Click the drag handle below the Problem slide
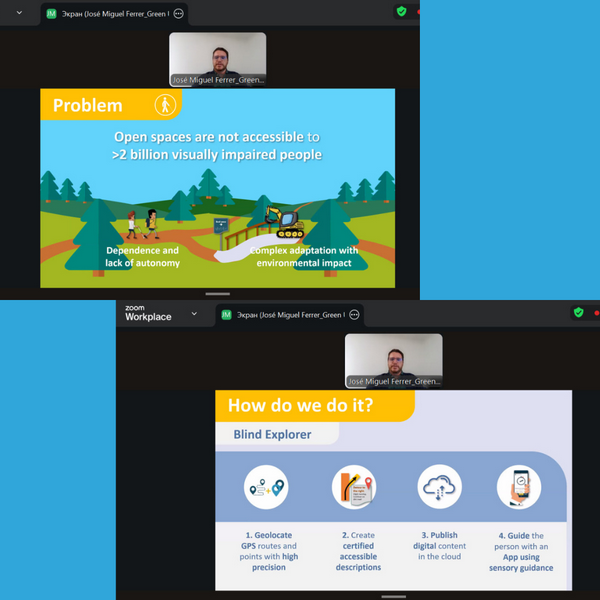Viewport: 600px width, 600px height. point(217,294)
